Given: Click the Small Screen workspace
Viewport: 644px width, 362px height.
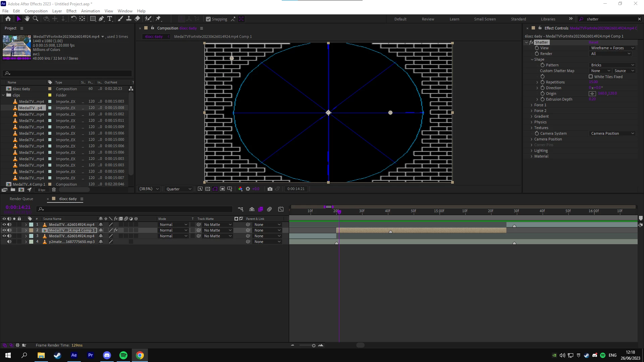Looking at the screenshot, I should point(485,19).
